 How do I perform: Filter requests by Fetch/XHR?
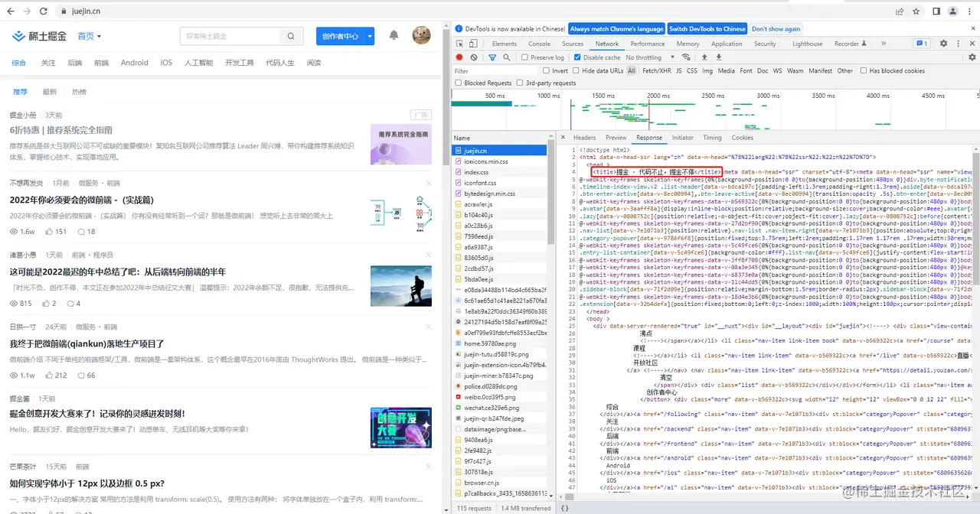pyautogui.click(x=657, y=71)
